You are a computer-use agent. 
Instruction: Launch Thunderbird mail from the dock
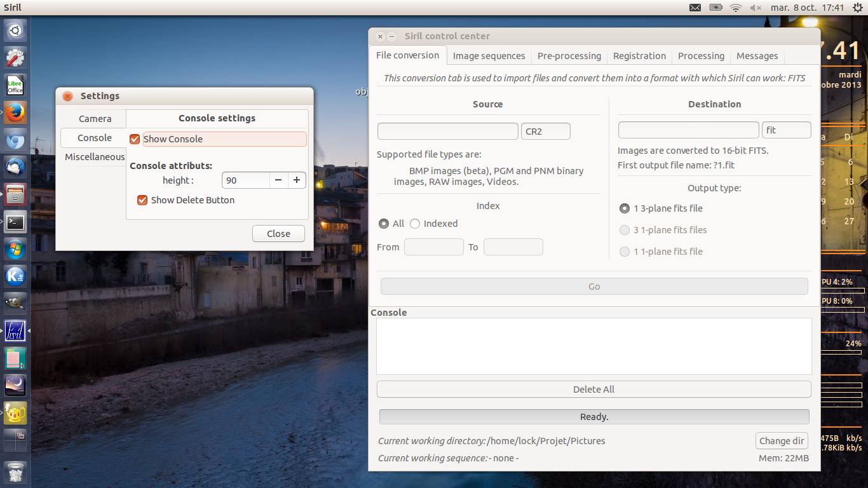pos(15,167)
